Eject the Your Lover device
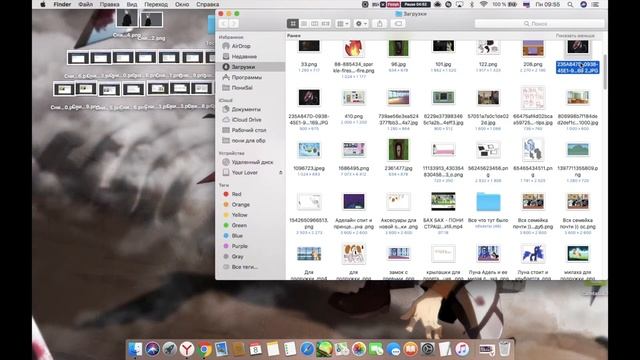The image size is (640, 360). click(280, 173)
